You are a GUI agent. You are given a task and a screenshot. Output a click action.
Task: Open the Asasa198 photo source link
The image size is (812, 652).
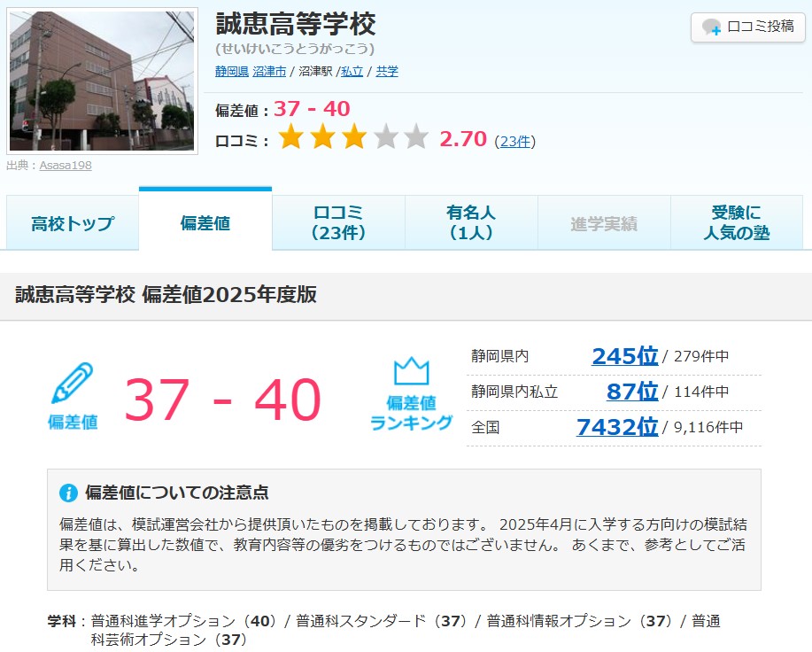tap(66, 165)
